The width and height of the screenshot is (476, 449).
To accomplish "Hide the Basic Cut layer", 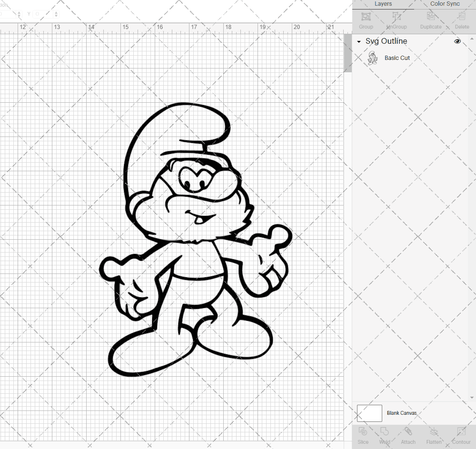I will coord(457,58).
